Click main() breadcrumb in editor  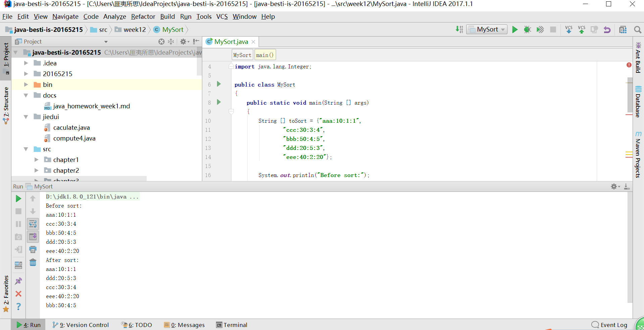[265, 55]
